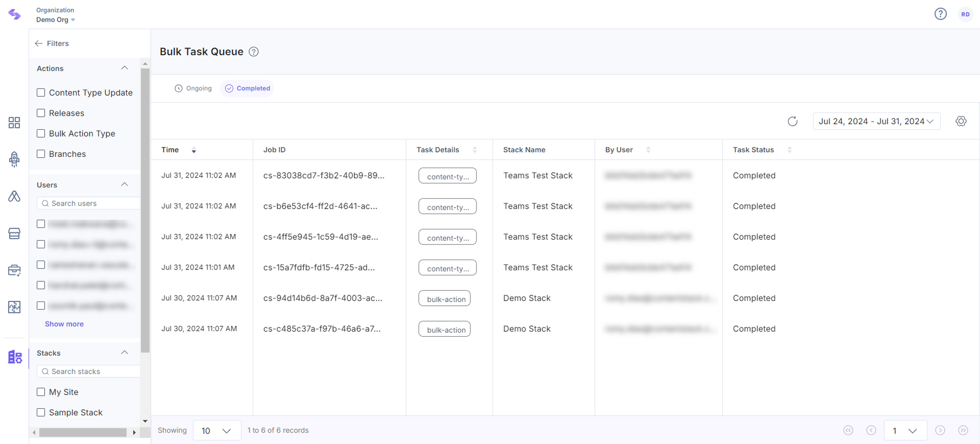Check the Branches filter
Screen dimensions: 980x444
pyautogui.click(x=41, y=154)
